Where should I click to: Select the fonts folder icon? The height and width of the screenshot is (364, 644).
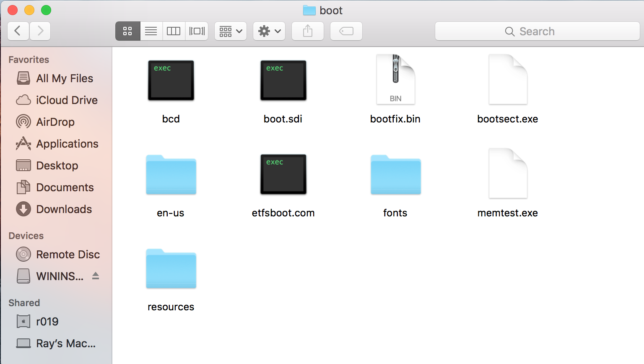pyautogui.click(x=396, y=175)
